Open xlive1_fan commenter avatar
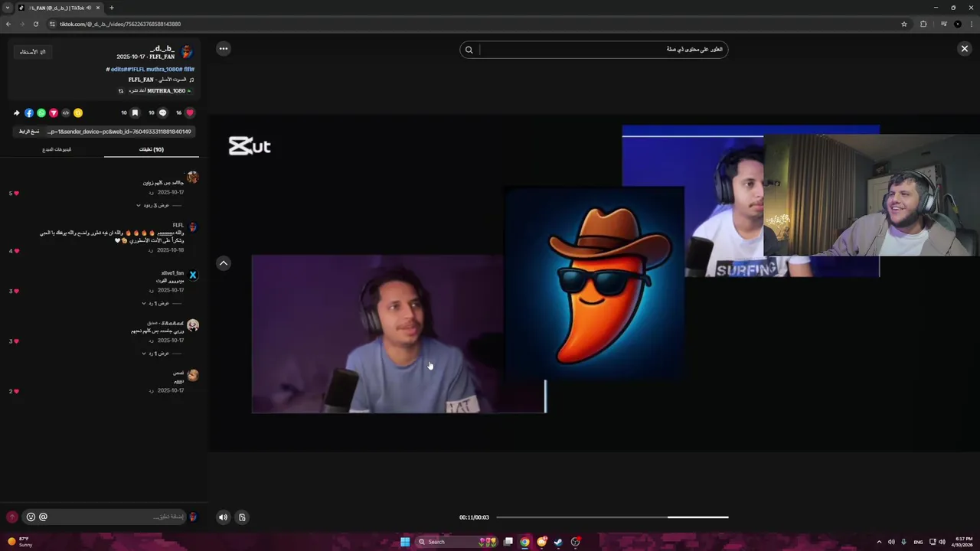 193,275
